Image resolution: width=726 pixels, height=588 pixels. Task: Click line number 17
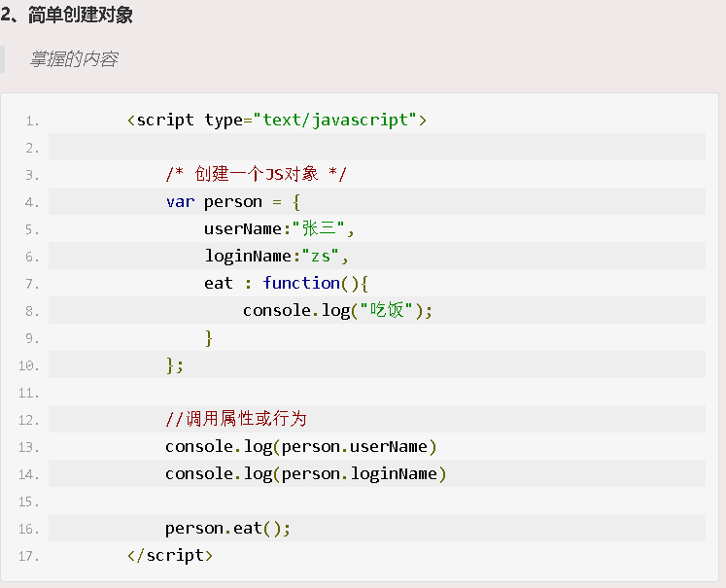(x=29, y=557)
